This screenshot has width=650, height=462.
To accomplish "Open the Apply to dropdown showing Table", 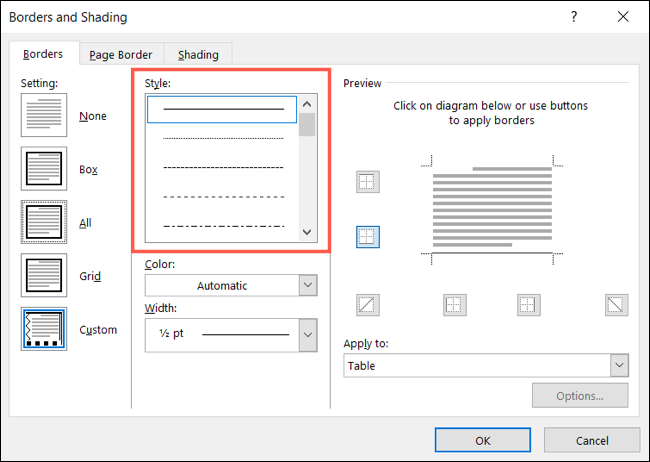I will [x=486, y=366].
